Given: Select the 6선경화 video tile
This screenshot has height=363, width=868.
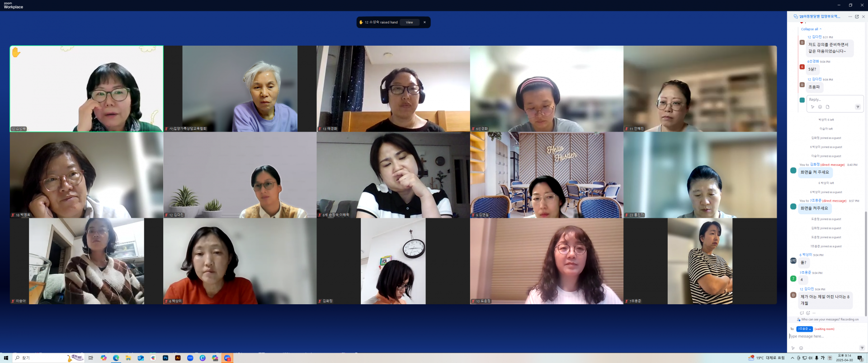Looking at the screenshot, I should (547, 89).
